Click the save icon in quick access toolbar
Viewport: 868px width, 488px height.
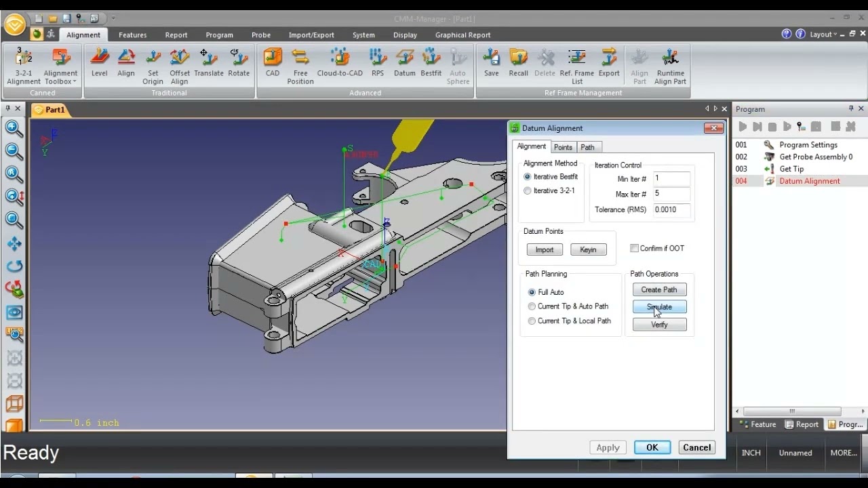(66, 18)
